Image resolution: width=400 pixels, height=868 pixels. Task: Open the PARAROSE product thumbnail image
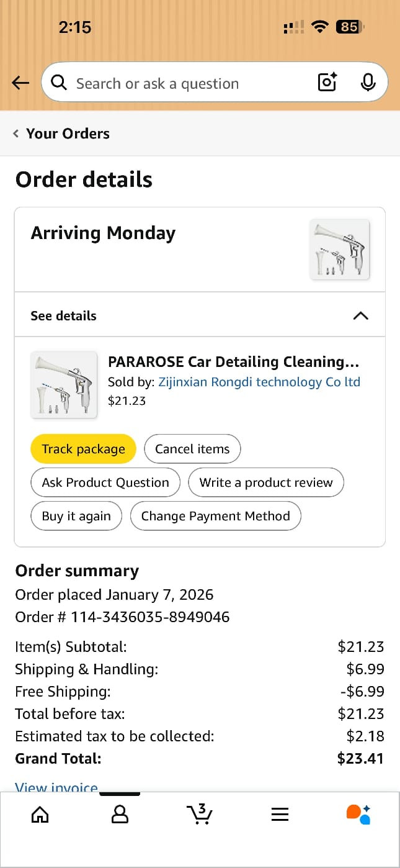(x=64, y=385)
